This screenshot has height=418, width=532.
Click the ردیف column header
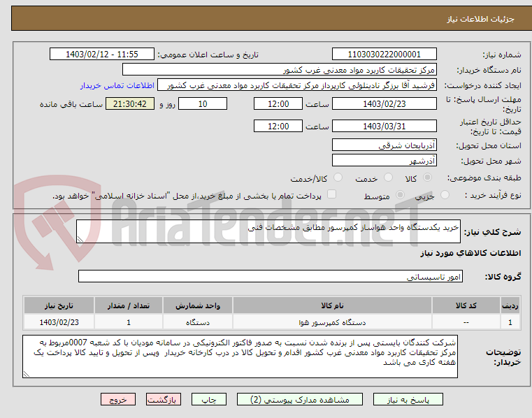click(x=510, y=305)
